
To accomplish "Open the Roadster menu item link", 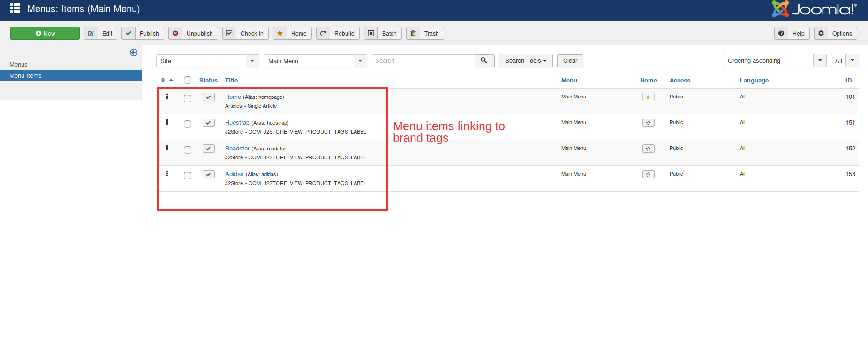I will pyautogui.click(x=237, y=149).
